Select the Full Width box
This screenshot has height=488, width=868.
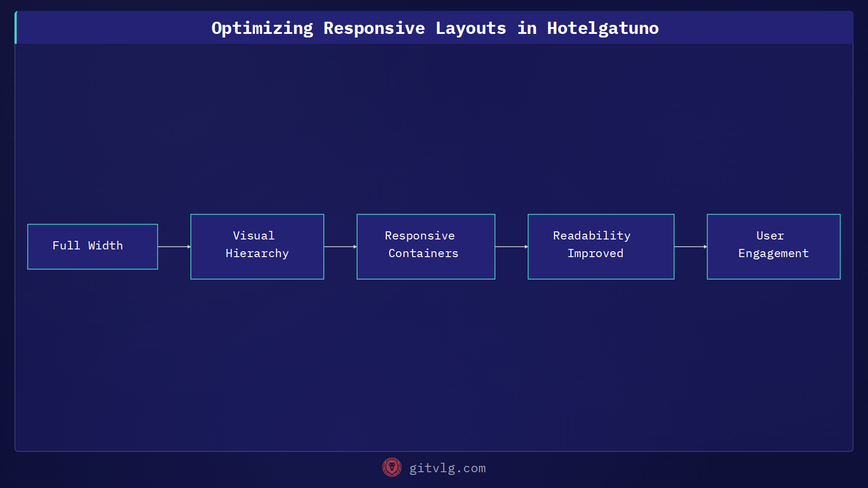(93, 247)
